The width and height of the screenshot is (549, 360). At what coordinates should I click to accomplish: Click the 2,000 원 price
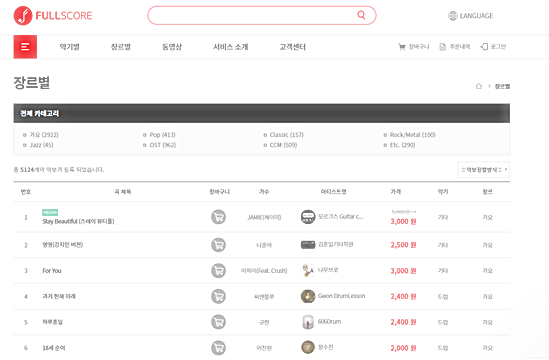pyautogui.click(x=403, y=348)
